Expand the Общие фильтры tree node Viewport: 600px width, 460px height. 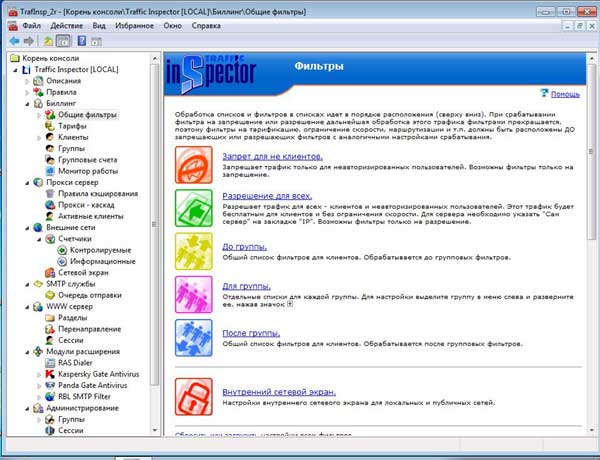point(39,115)
